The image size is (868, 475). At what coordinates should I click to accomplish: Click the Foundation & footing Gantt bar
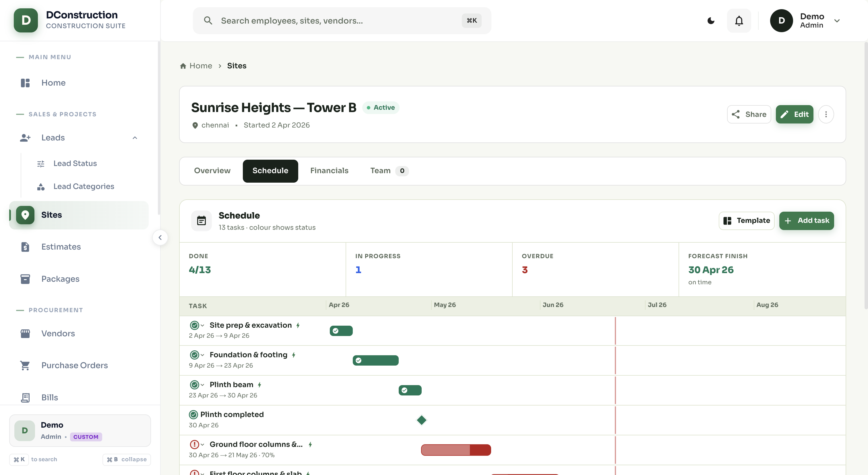[x=375, y=360]
